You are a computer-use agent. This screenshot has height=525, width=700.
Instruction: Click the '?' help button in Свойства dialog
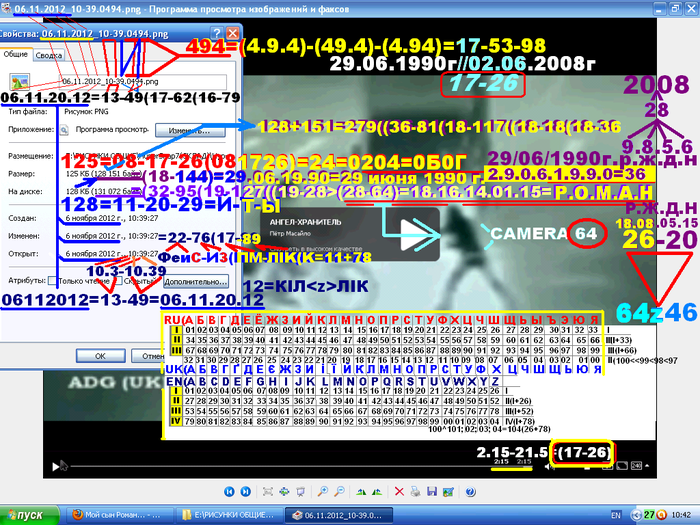[217, 33]
